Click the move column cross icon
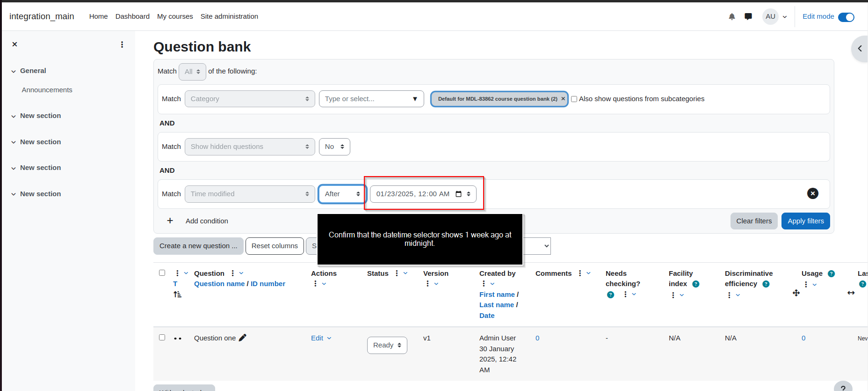 pos(796,293)
